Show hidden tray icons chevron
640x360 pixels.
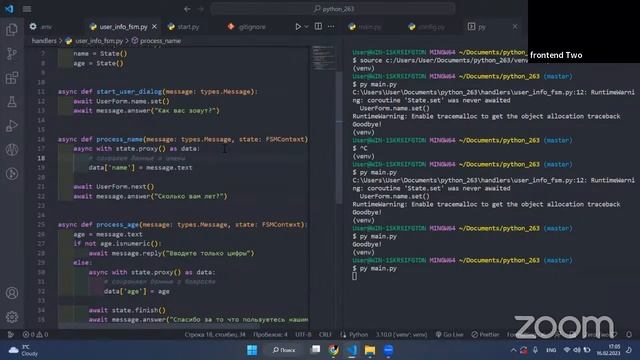point(513,350)
